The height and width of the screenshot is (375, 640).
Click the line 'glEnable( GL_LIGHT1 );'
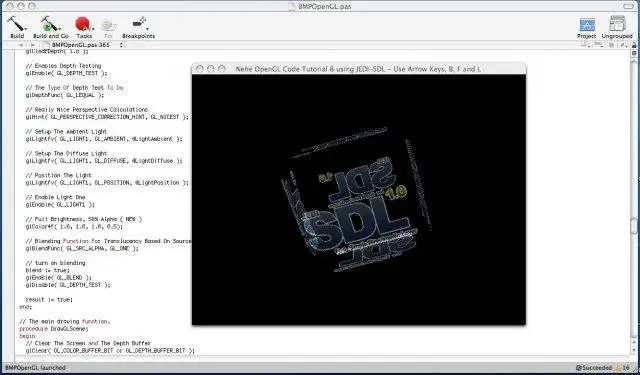[60, 205]
